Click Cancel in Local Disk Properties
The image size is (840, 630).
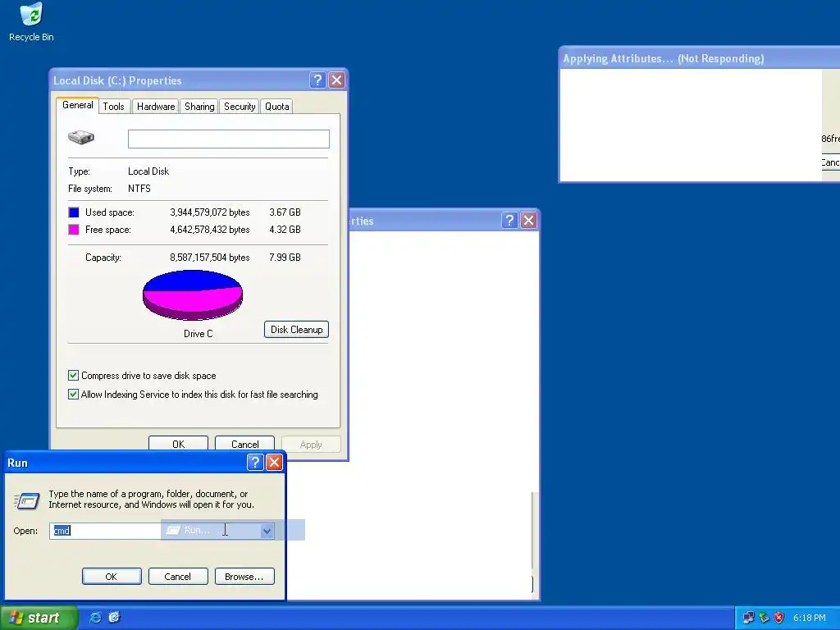[244, 444]
